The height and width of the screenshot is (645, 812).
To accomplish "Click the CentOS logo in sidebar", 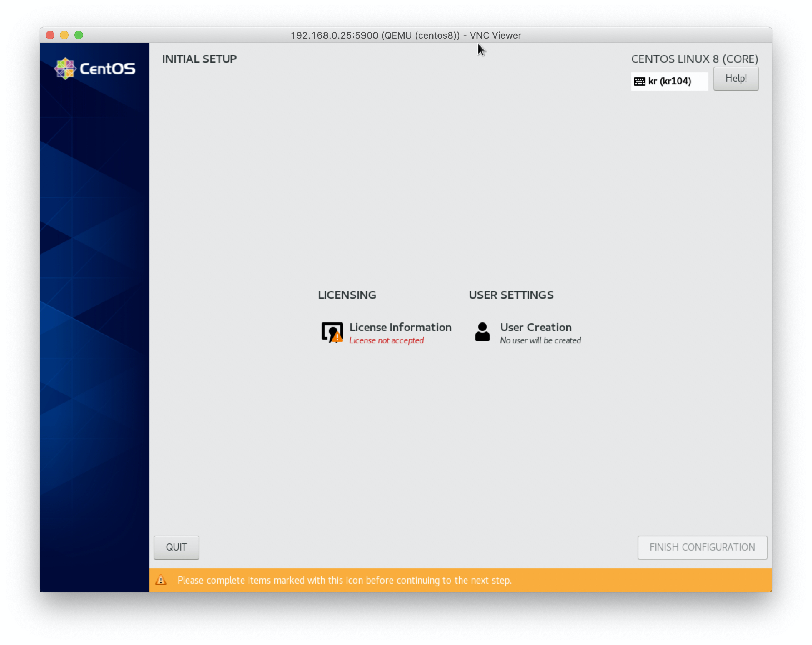I will tap(95, 69).
